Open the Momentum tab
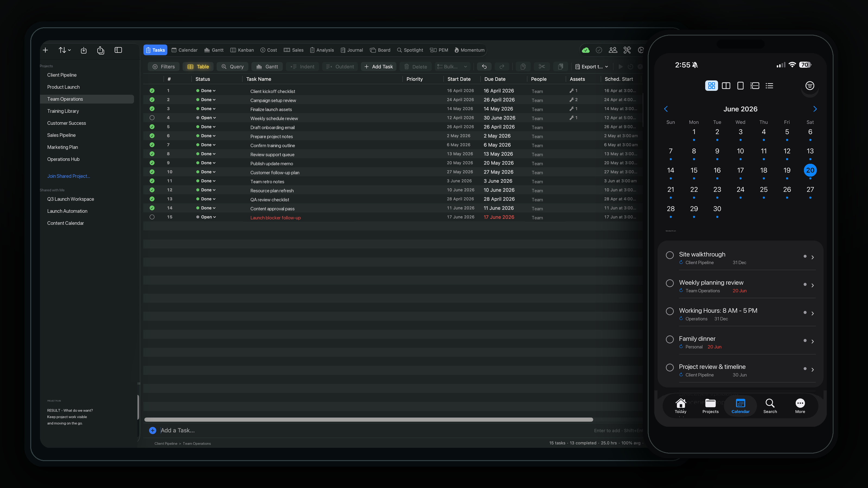 [469, 50]
